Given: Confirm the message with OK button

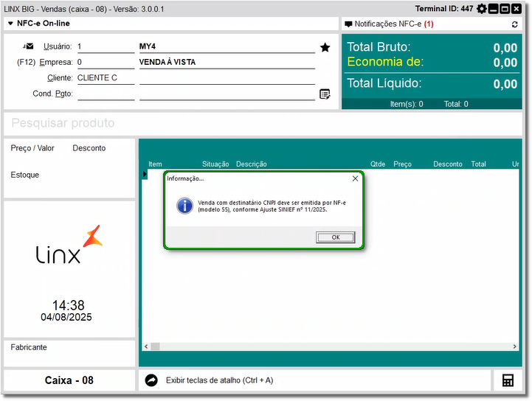Looking at the screenshot, I should (x=336, y=237).
